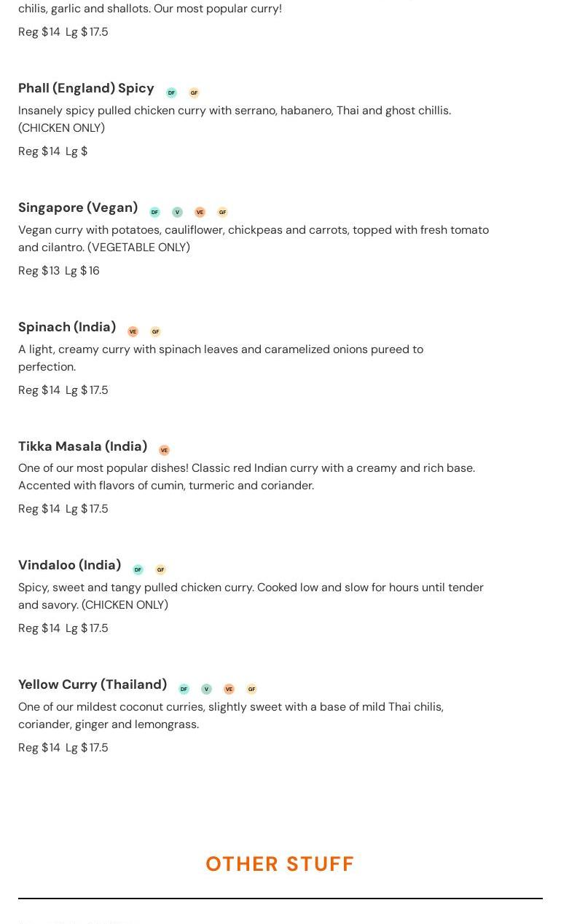
Task: Open the Phall (England) Spicy menu item
Action: (x=86, y=88)
